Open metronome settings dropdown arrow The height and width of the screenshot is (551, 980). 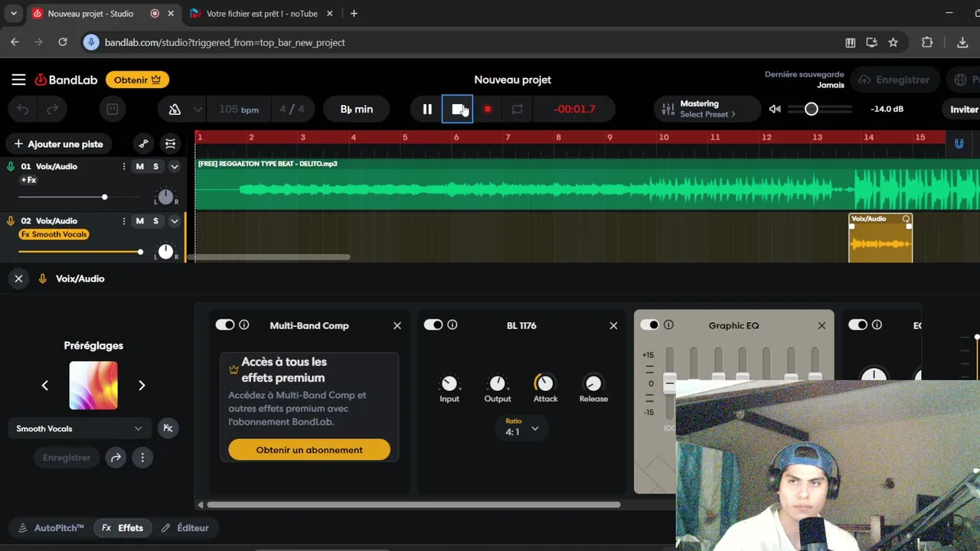click(198, 109)
